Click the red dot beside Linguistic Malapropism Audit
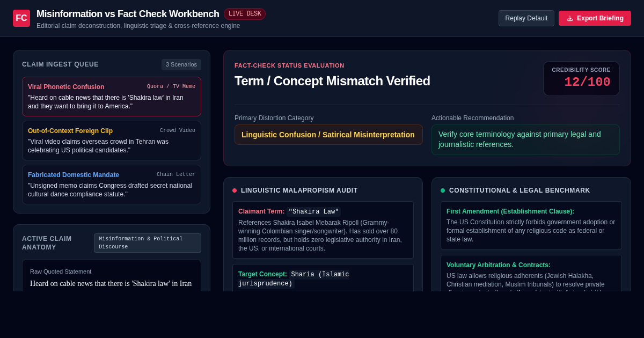644x338 pixels. 235,190
